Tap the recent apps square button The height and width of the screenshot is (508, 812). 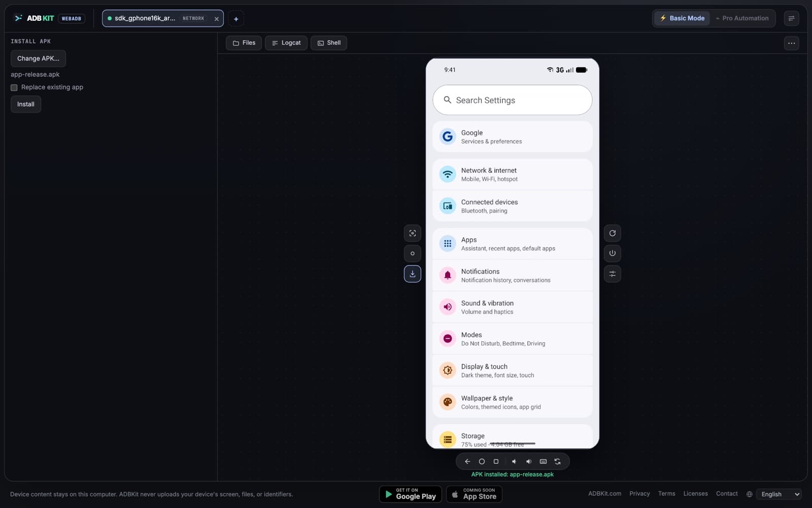click(496, 461)
